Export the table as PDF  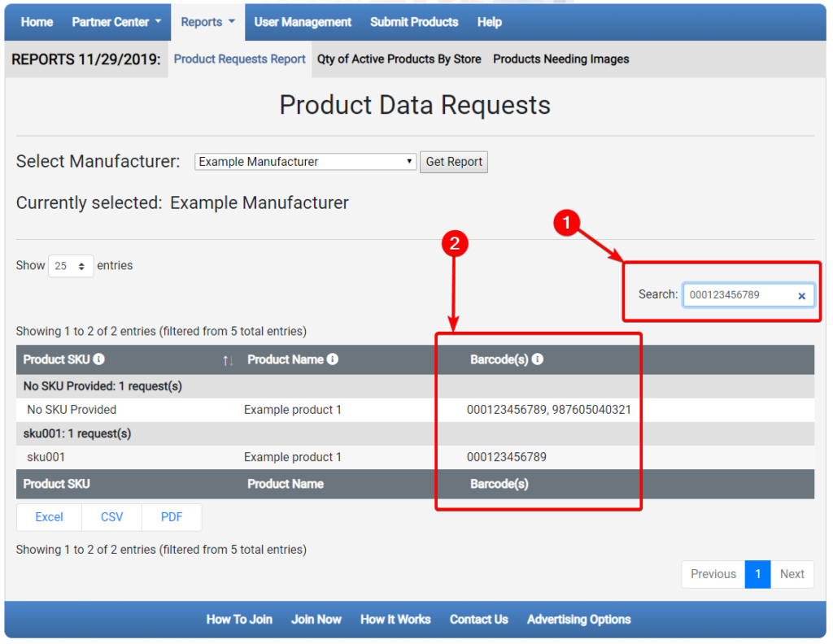[x=172, y=517]
